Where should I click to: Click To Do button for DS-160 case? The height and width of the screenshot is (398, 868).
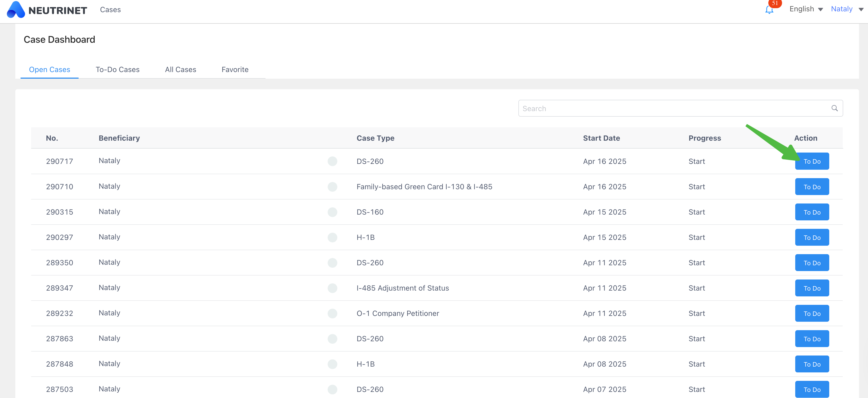coord(812,212)
